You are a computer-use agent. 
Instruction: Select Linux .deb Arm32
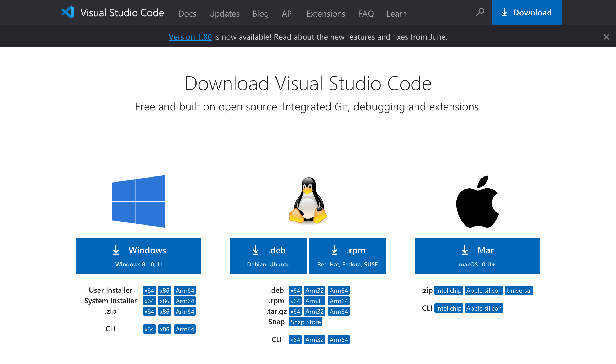pyautogui.click(x=315, y=290)
